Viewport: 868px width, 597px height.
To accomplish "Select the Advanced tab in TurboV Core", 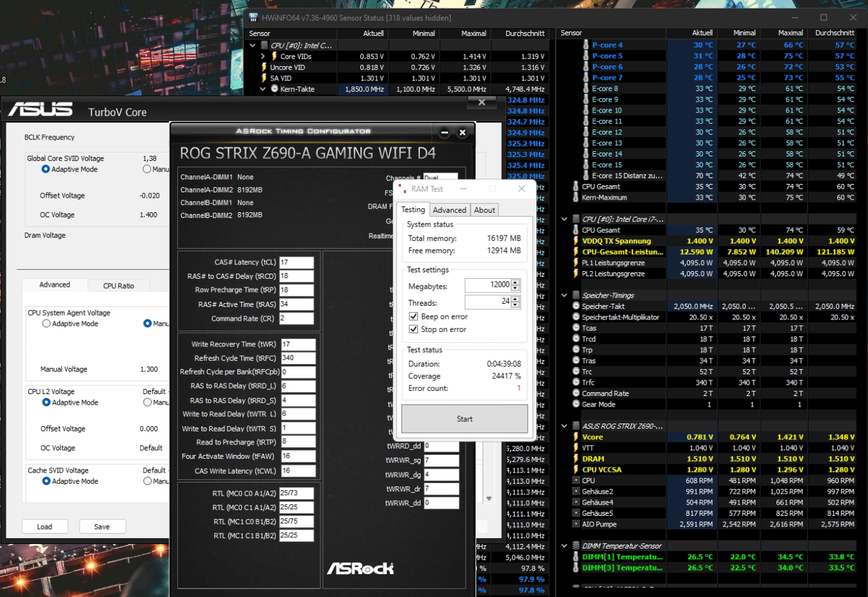I will [55, 285].
